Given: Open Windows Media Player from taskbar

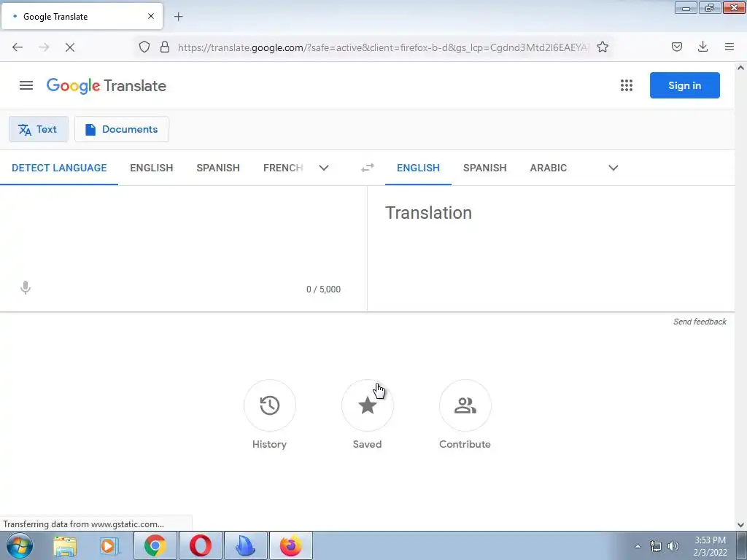Looking at the screenshot, I should pos(109,545).
